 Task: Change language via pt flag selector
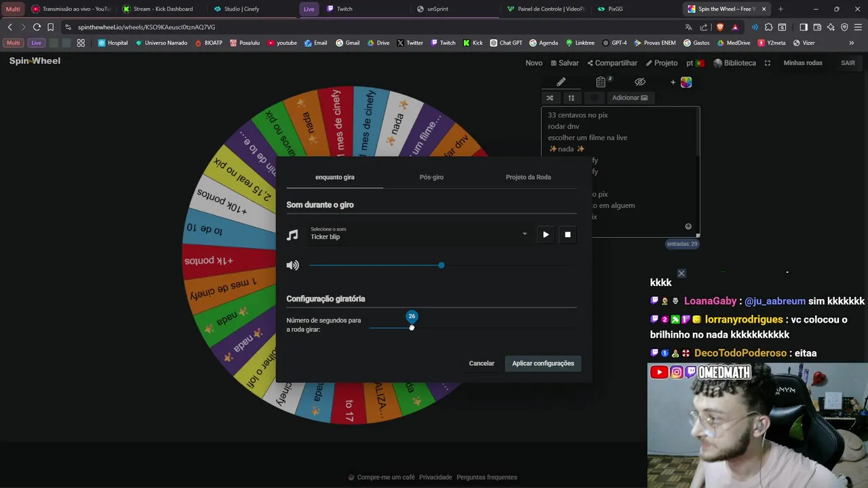pyautogui.click(x=695, y=63)
